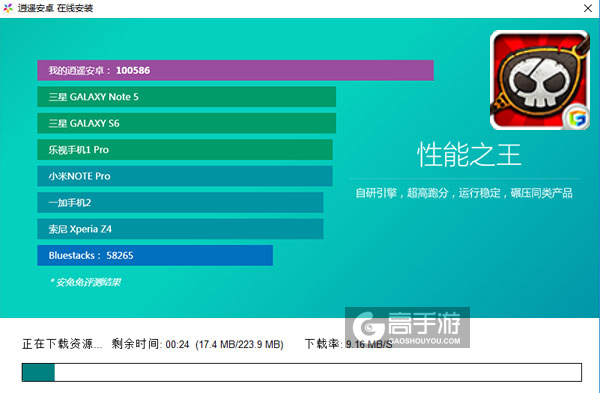Click the 自研引擎,超高跑分 description line
The width and height of the screenshot is (600, 393).
464,193
